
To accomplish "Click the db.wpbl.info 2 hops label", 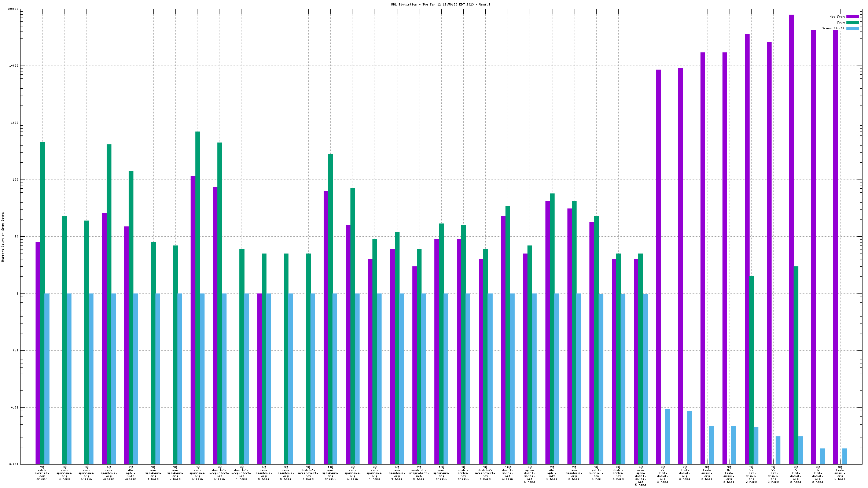I will (x=552, y=473).
